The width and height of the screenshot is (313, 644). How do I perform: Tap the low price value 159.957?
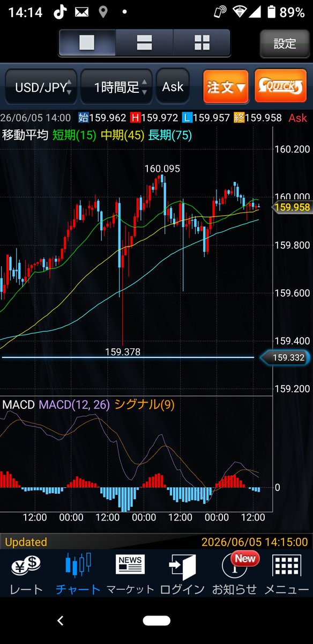211,118
